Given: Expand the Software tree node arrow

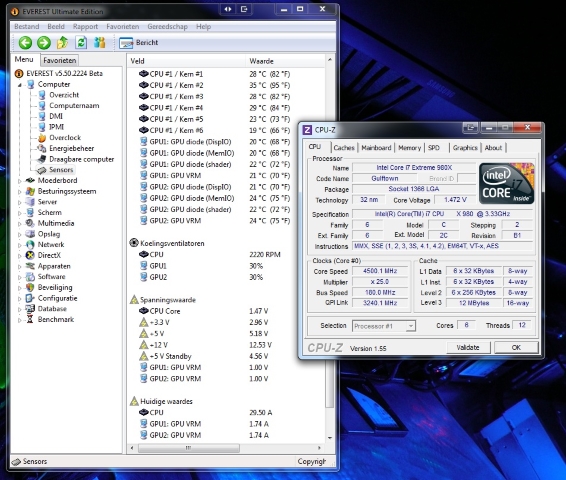Looking at the screenshot, I should point(20,277).
